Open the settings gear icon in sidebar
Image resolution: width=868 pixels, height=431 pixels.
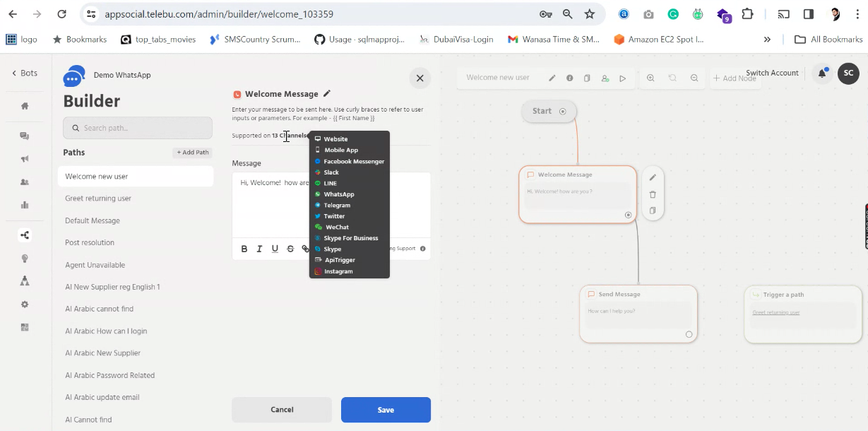(25, 305)
